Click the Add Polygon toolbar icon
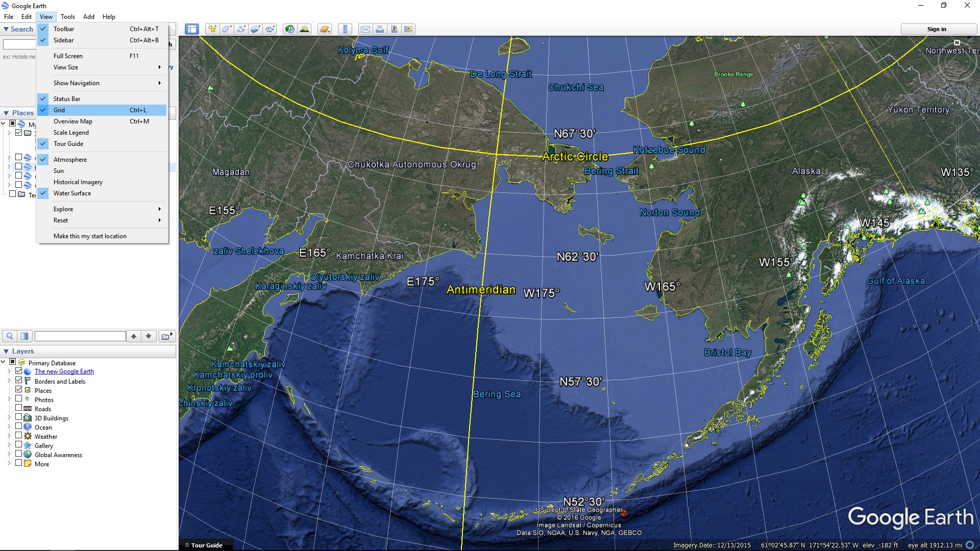The image size is (980, 551). [227, 29]
